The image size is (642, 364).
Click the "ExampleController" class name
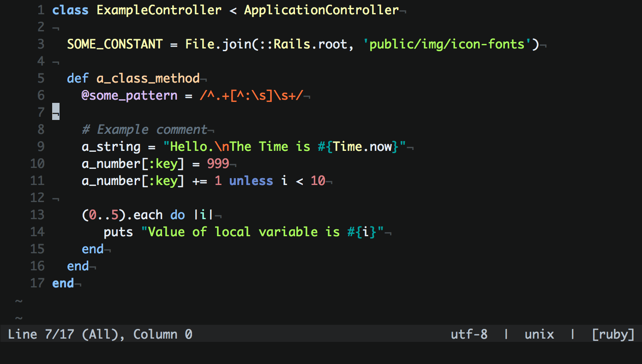tap(159, 10)
